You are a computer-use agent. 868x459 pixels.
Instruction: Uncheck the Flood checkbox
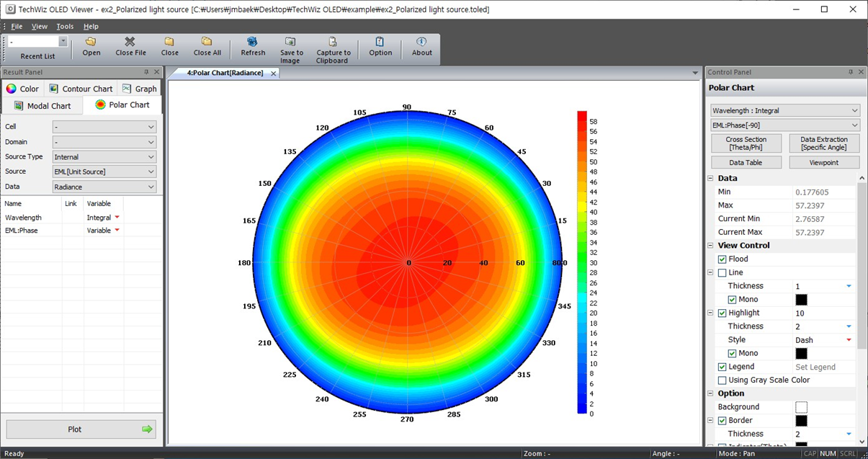pos(722,259)
